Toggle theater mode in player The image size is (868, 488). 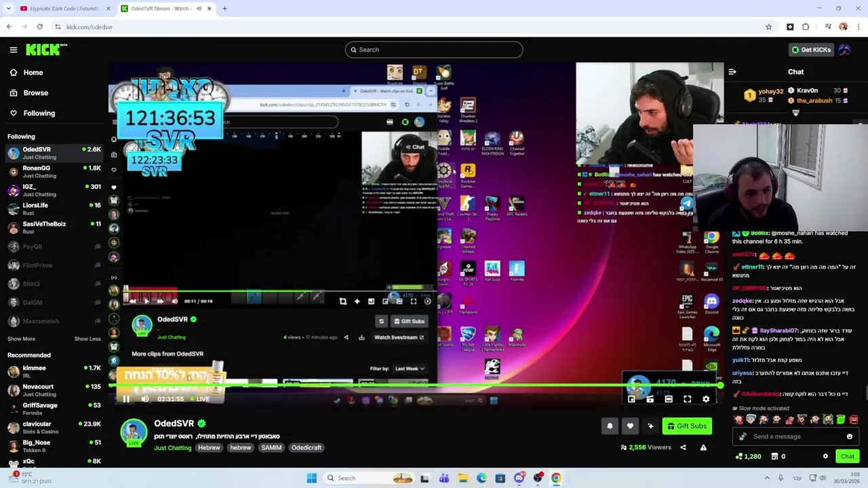pos(669,399)
